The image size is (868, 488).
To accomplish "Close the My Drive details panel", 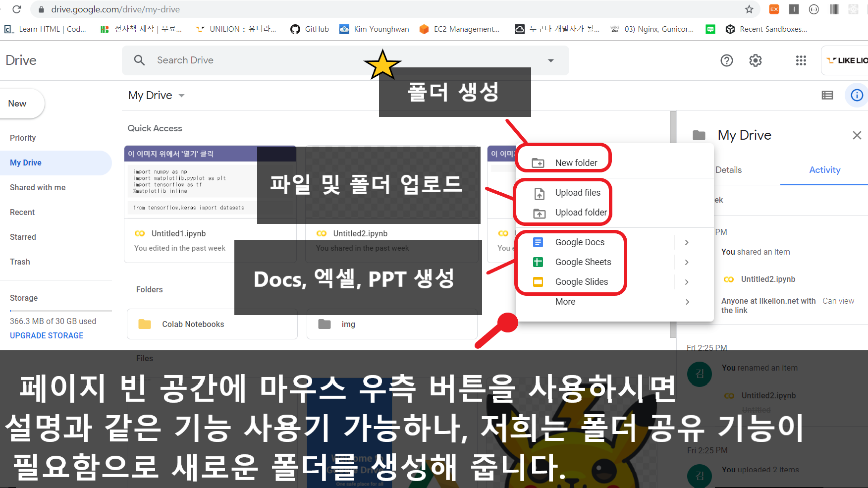I will pyautogui.click(x=857, y=135).
